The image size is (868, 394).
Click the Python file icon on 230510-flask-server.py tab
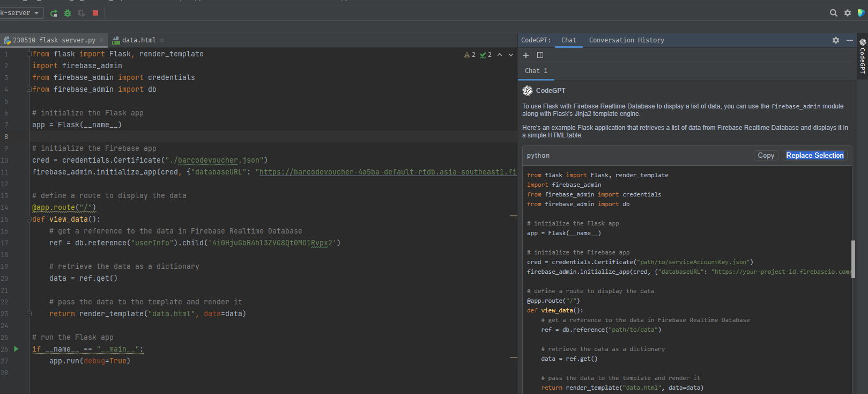(x=7, y=40)
